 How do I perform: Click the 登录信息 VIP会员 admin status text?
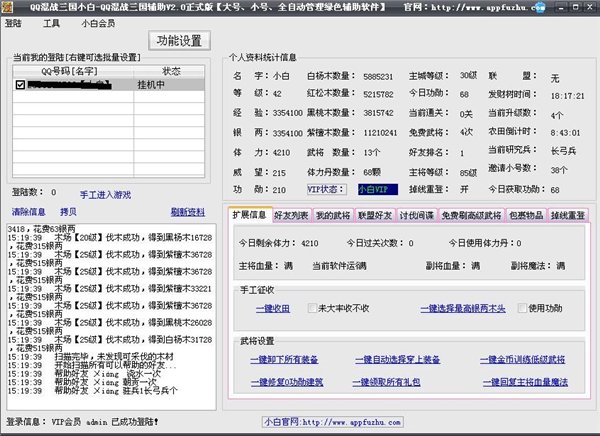pos(82,422)
